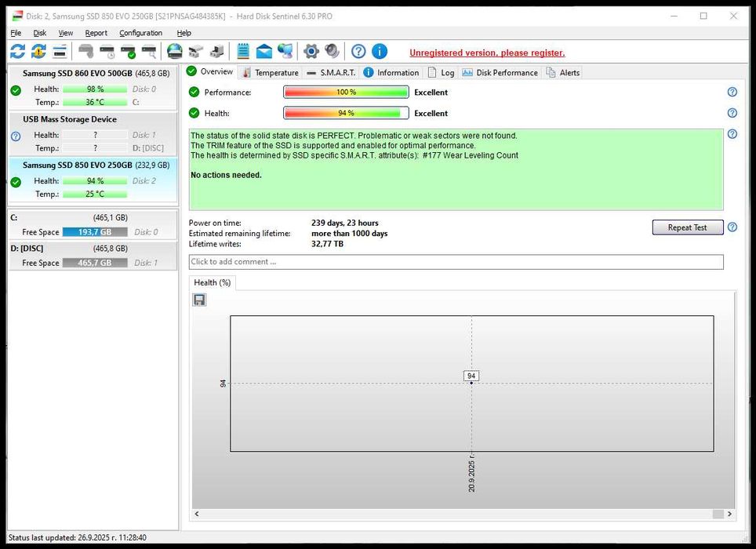The width and height of the screenshot is (756, 549).
Task: Select the Overview tab
Action: pos(210,71)
